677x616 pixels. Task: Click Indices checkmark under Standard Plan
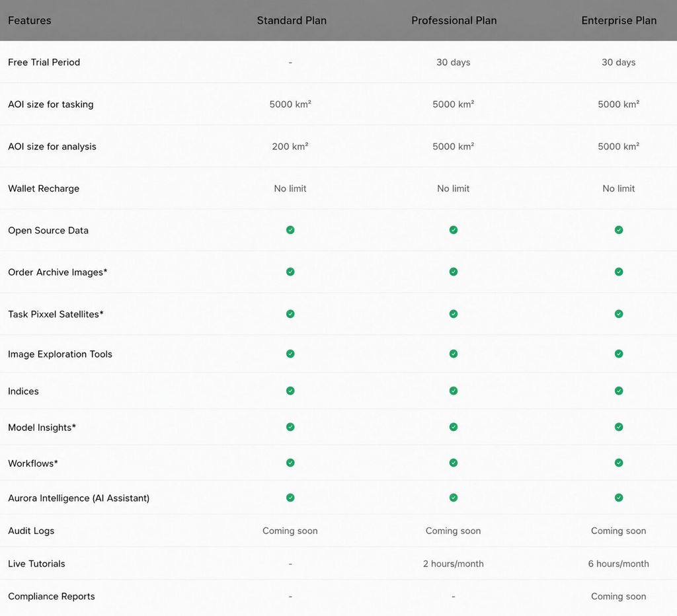click(x=290, y=391)
